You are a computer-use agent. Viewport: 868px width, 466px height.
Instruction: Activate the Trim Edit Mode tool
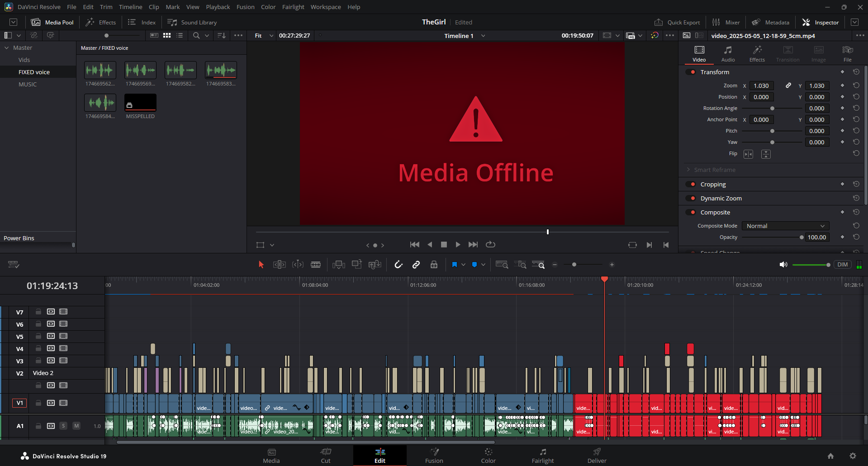point(279,265)
